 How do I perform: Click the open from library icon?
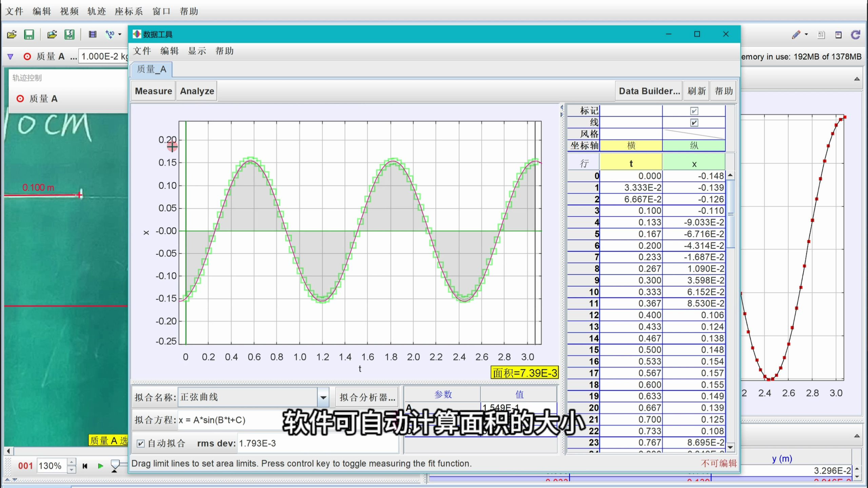[x=52, y=35]
